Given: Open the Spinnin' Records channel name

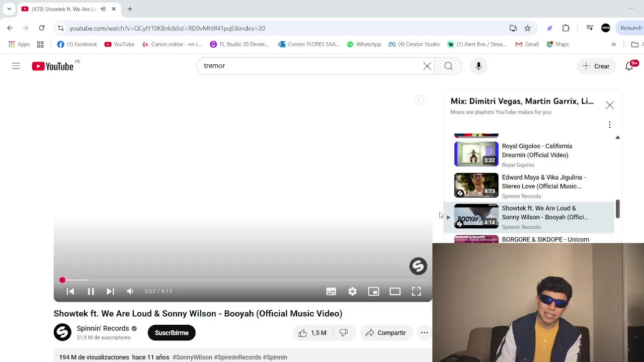Looking at the screenshot, I should (103, 328).
